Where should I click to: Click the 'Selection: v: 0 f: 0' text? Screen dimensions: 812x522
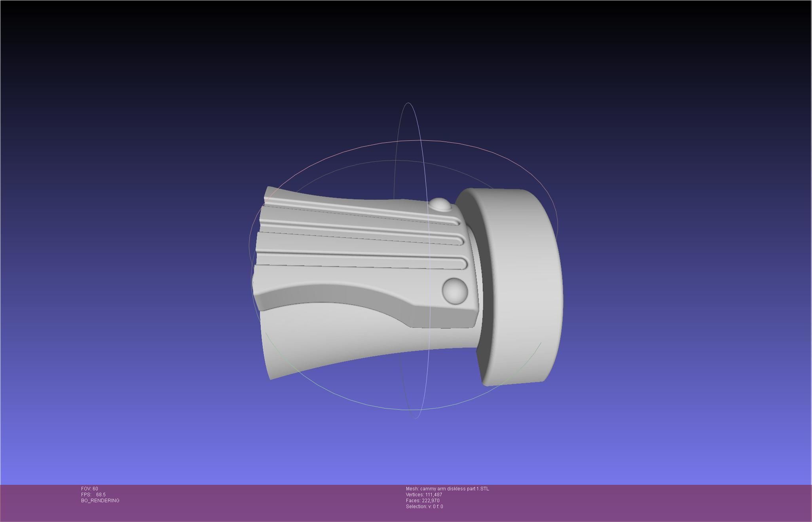[x=424, y=507]
